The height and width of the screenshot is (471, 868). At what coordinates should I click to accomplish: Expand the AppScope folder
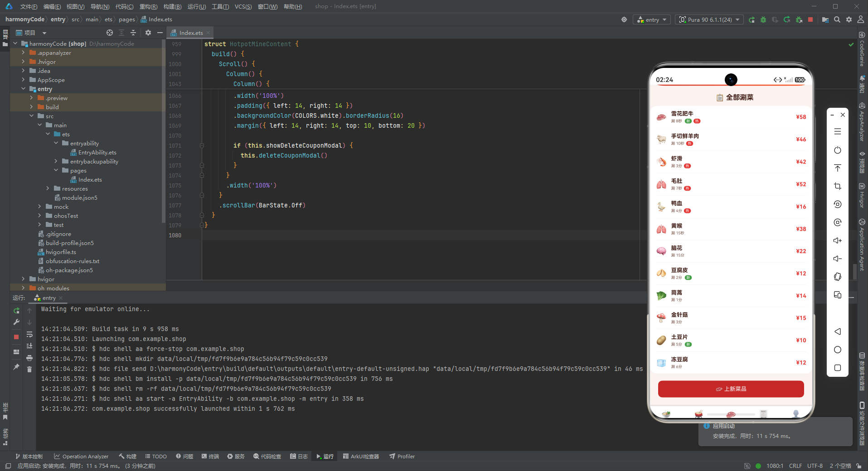pyautogui.click(x=23, y=80)
